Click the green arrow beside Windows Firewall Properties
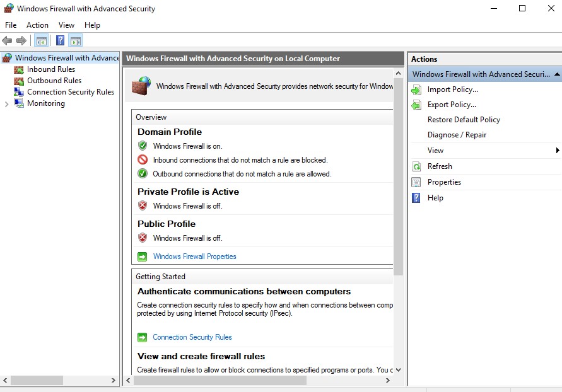The image size is (562, 392). click(143, 257)
